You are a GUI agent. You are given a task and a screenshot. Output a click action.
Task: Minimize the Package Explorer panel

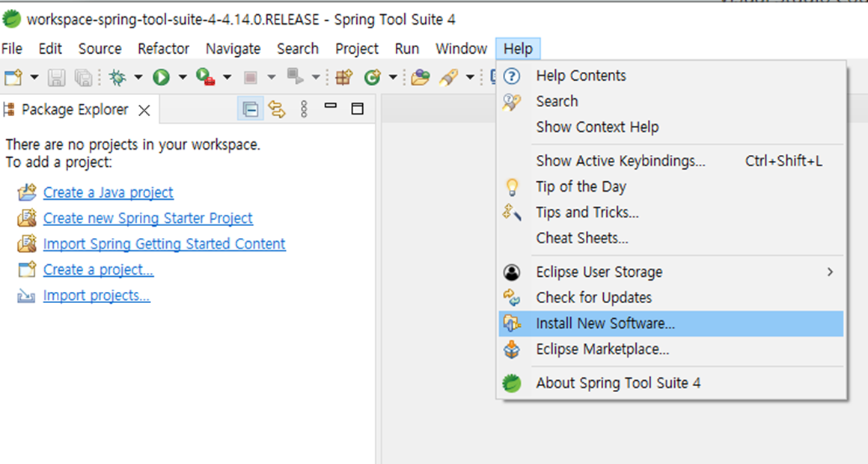coord(331,106)
